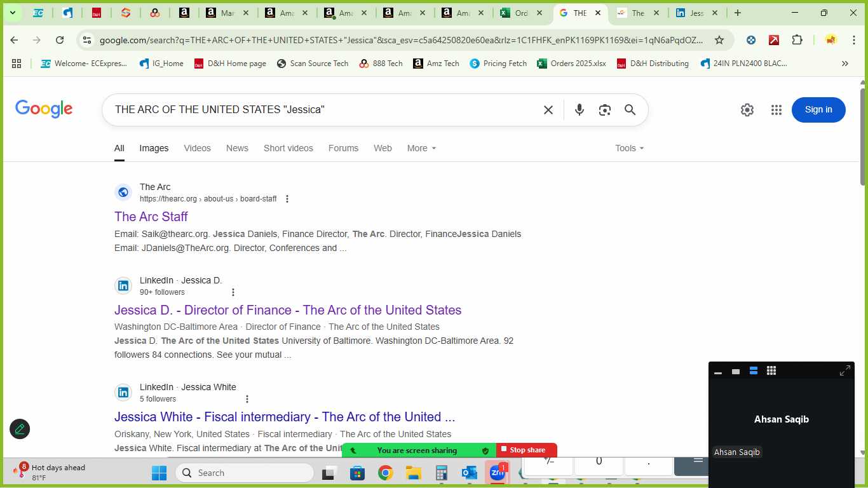Viewport: 868px width, 488px height.
Task: Open Zoom from the taskbar
Action: tap(498, 473)
